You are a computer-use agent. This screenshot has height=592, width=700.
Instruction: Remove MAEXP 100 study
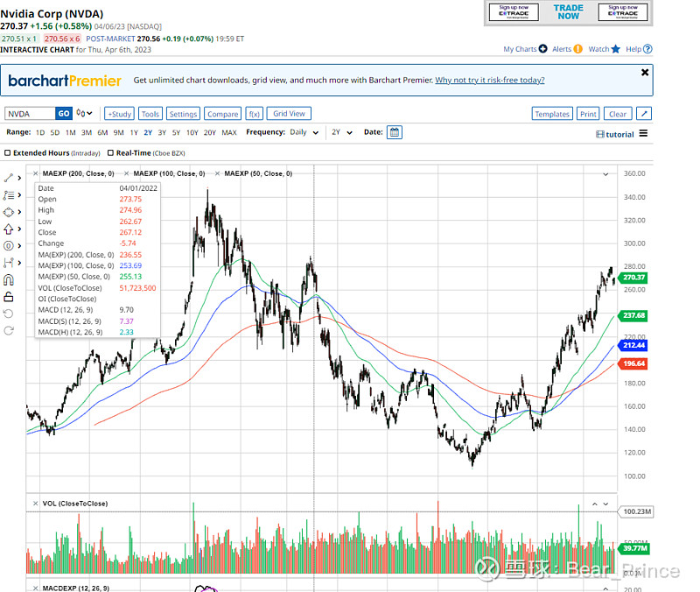(x=127, y=173)
